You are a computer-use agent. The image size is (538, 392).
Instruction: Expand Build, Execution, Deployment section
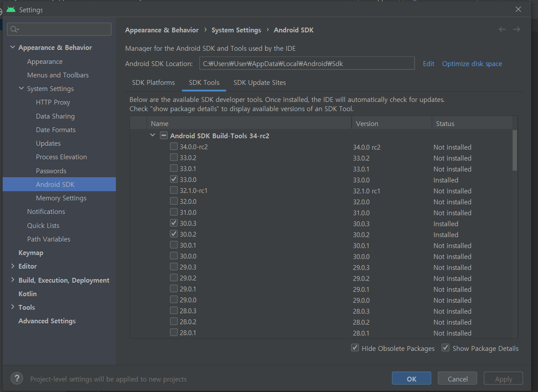12,280
